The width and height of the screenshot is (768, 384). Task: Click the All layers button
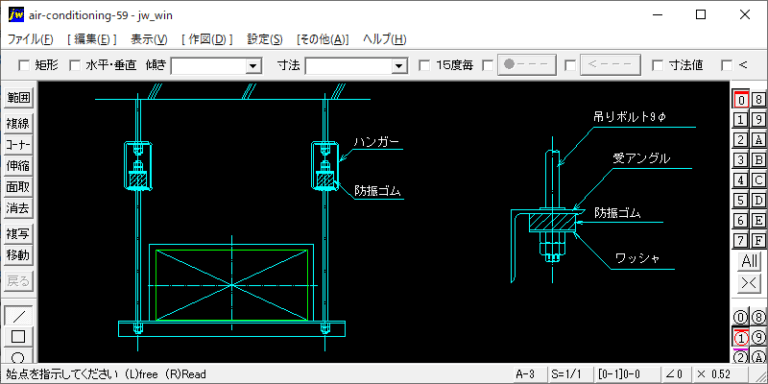pyautogui.click(x=750, y=261)
